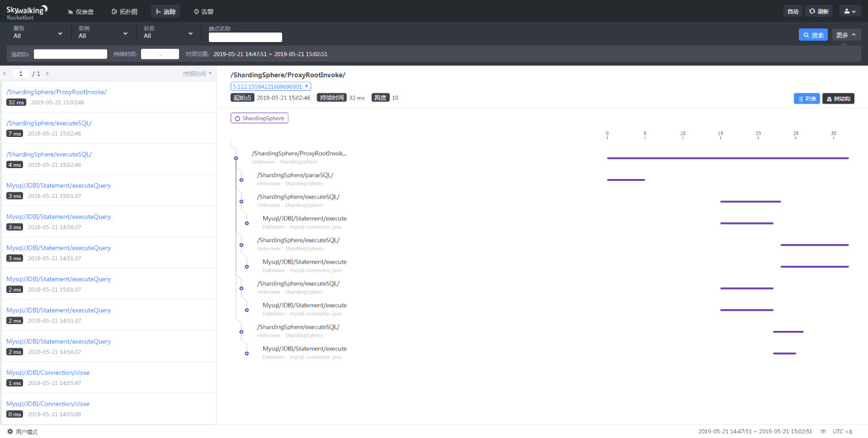The width and height of the screenshot is (868, 438).
Task: Expand the instance (实例) dropdown
Action: click(x=103, y=33)
